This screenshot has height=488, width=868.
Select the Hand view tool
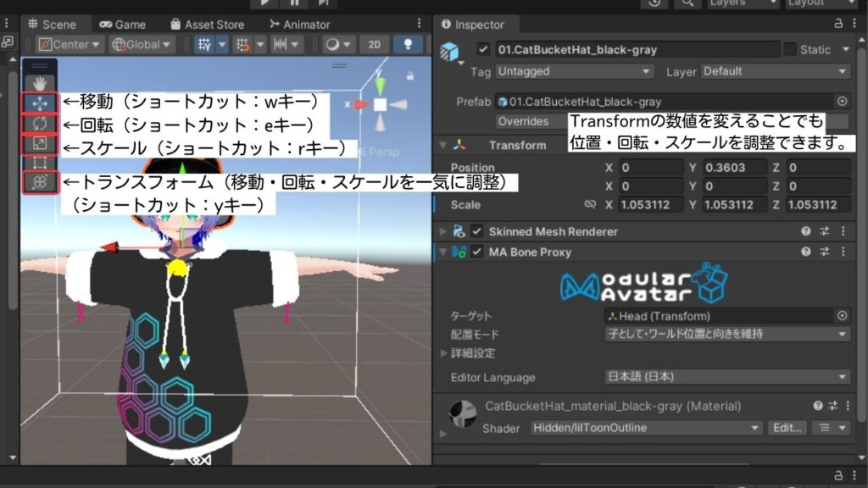tap(39, 84)
